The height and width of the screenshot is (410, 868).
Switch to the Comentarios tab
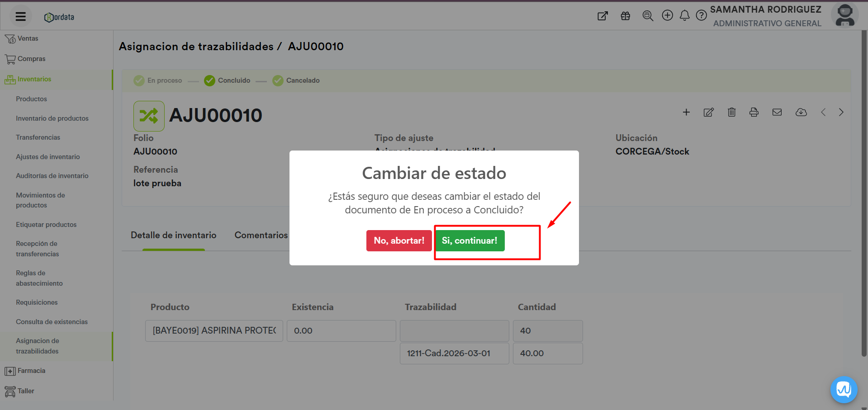pyautogui.click(x=261, y=235)
